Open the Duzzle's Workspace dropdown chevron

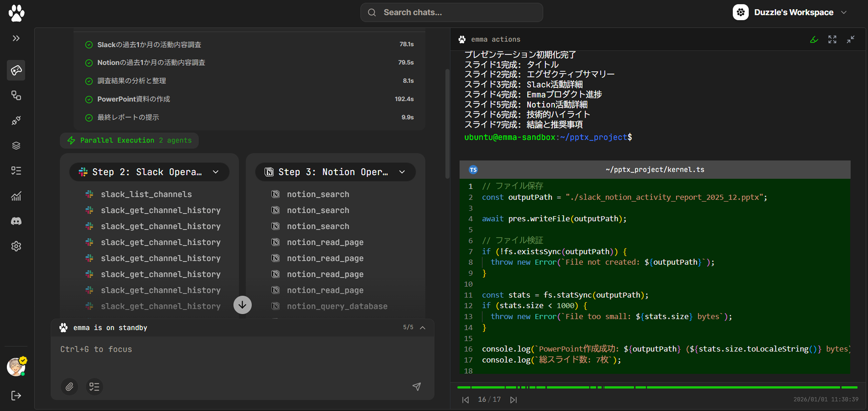[x=844, y=12]
